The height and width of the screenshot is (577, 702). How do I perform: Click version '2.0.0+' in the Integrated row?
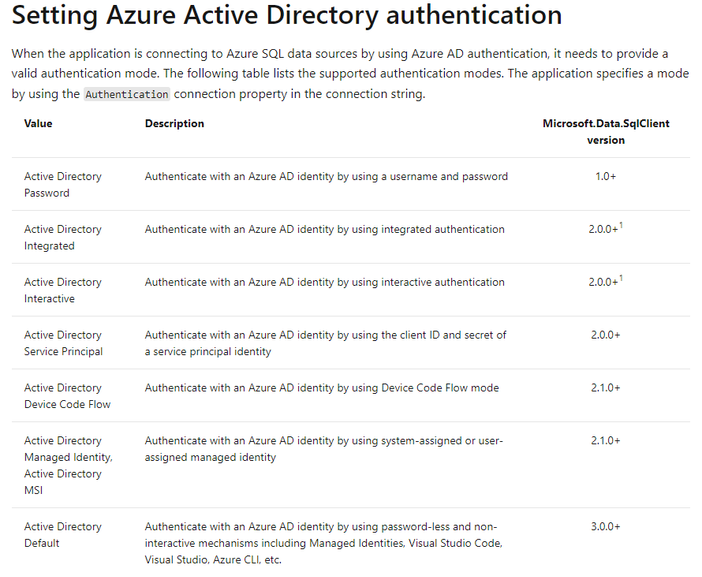pyautogui.click(x=603, y=229)
